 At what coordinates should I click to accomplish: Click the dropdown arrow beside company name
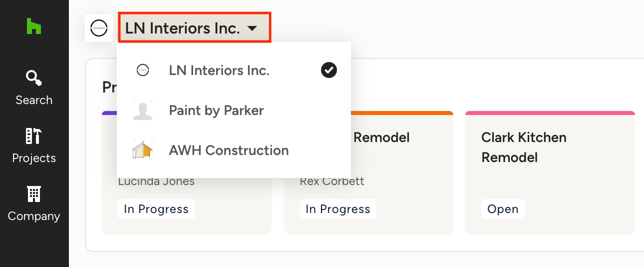coord(252,28)
